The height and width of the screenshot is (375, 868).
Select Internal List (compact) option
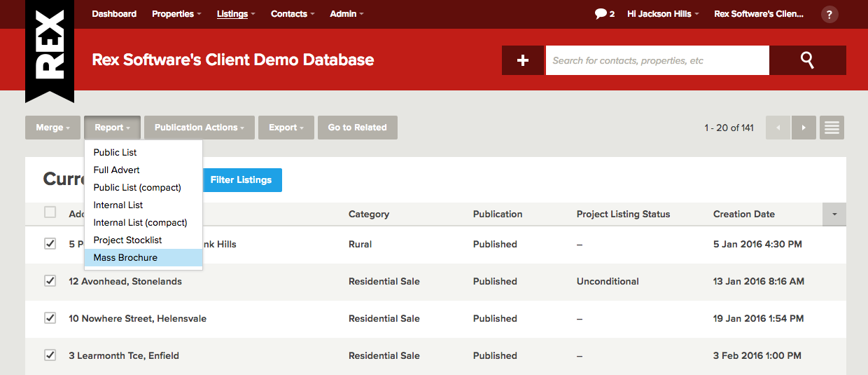click(143, 222)
